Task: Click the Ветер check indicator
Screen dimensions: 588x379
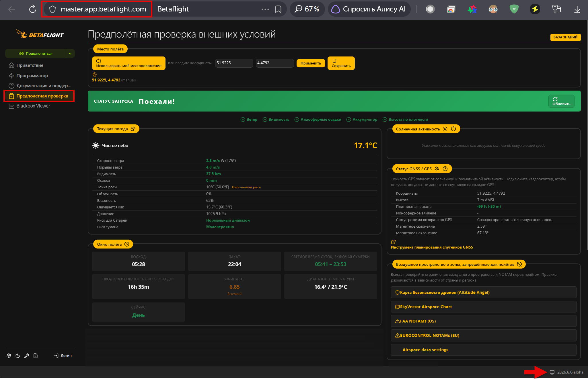Action: tap(249, 120)
